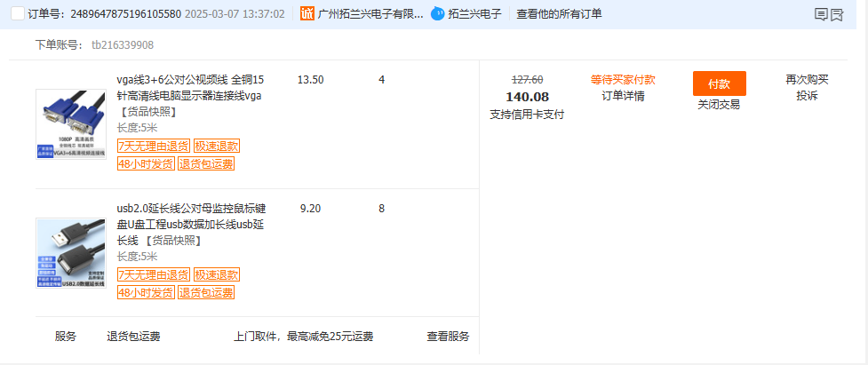
Task: Click the orange 诚 trust badge icon
Action: 307,14
